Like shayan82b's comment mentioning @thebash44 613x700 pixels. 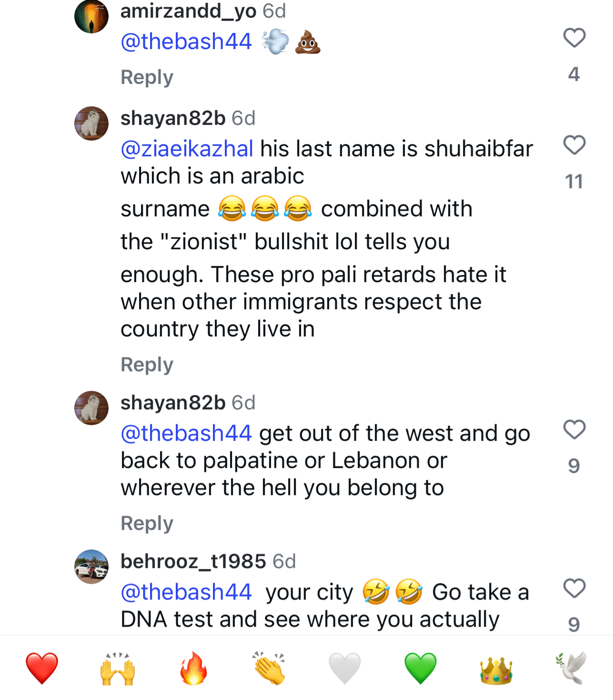(x=574, y=429)
